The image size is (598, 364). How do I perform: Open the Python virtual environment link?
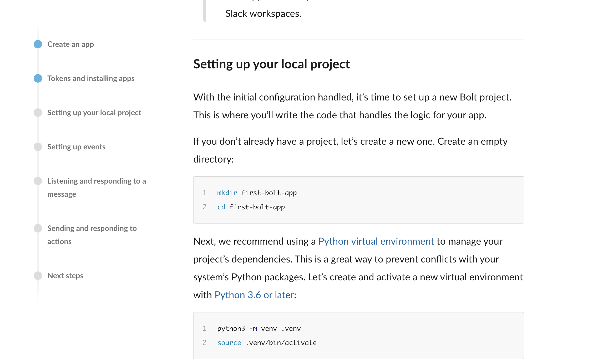click(376, 241)
